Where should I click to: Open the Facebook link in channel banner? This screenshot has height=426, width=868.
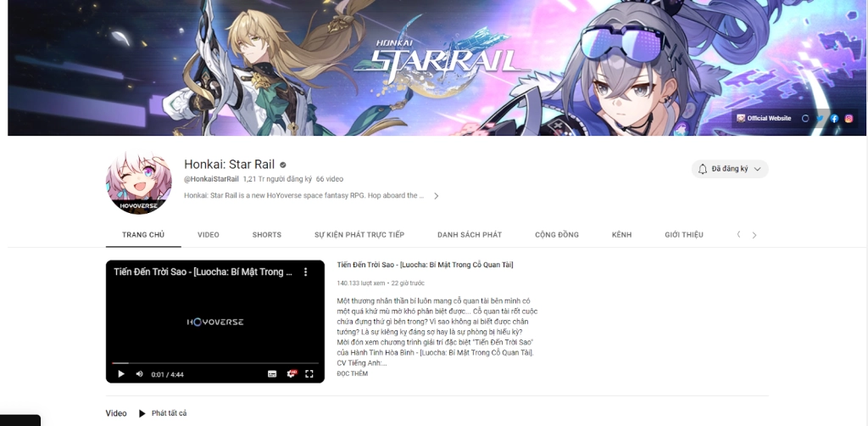[x=834, y=119]
